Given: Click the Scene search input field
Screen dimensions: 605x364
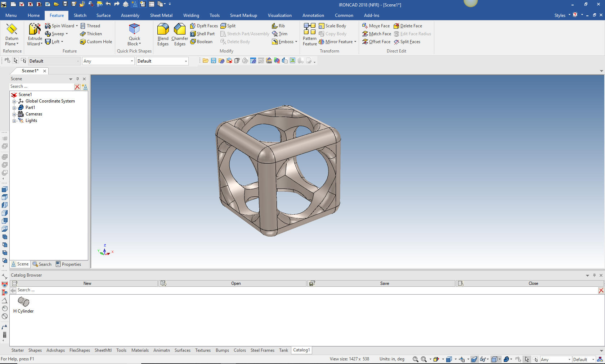Looking at the screenshot, I should [x=41, y=87].
